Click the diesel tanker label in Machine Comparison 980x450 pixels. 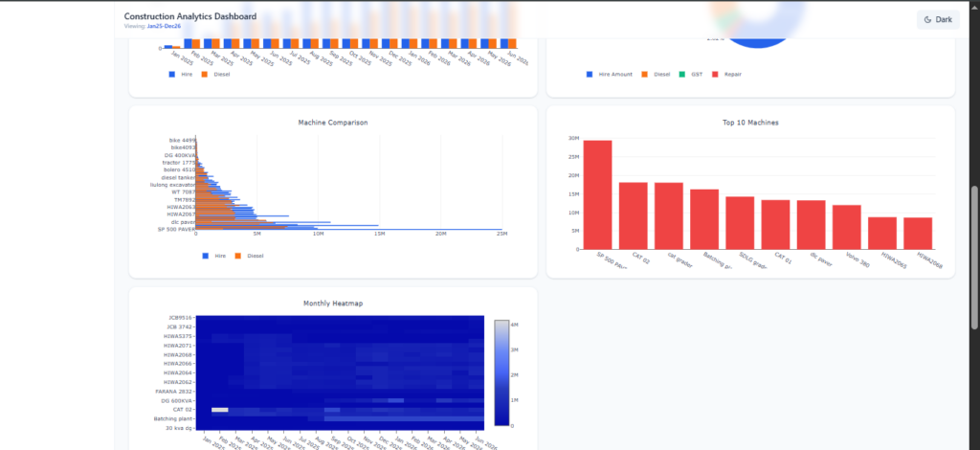[178, 177]
